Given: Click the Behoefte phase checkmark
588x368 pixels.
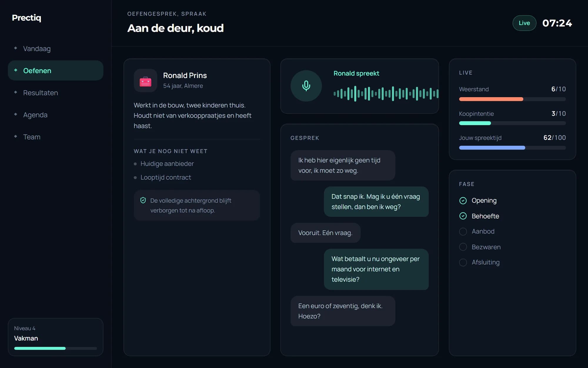Looking at the screenshot, I should [463, 216].
